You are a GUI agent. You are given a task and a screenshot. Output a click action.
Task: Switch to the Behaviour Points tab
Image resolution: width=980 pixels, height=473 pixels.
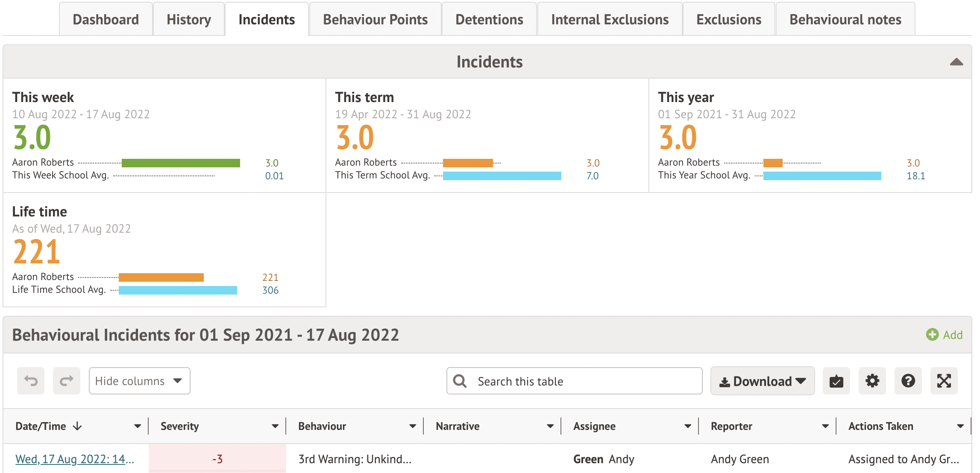pos(375,20)
